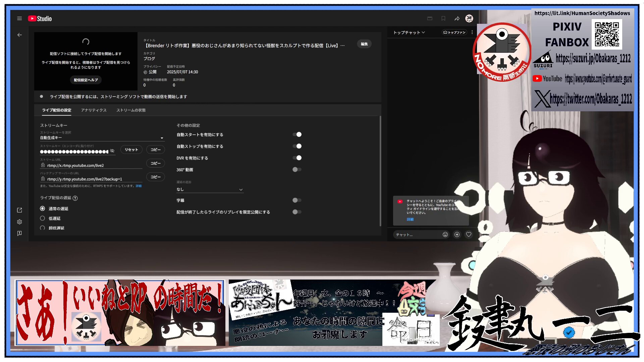Toggle unlisted replay after stream ends

297,212
